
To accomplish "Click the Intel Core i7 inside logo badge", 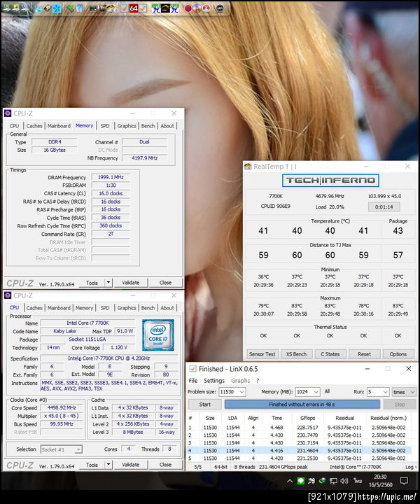I will tap(157, 335).
